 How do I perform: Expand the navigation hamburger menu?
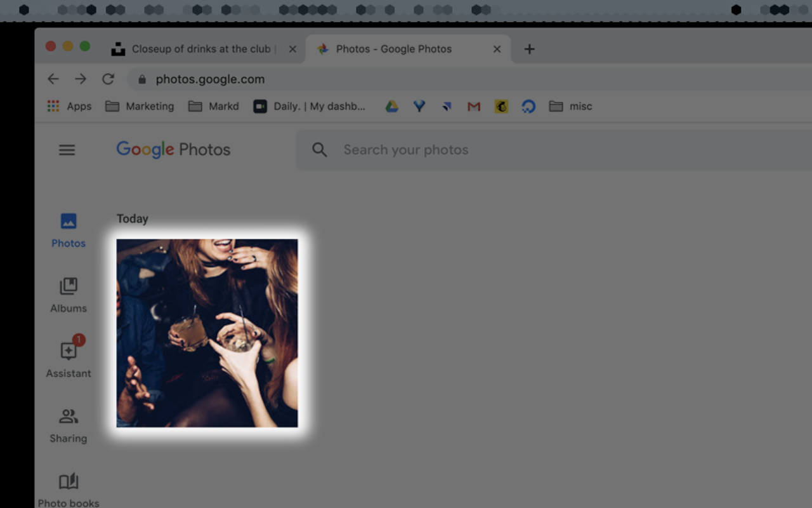(67, 149)
